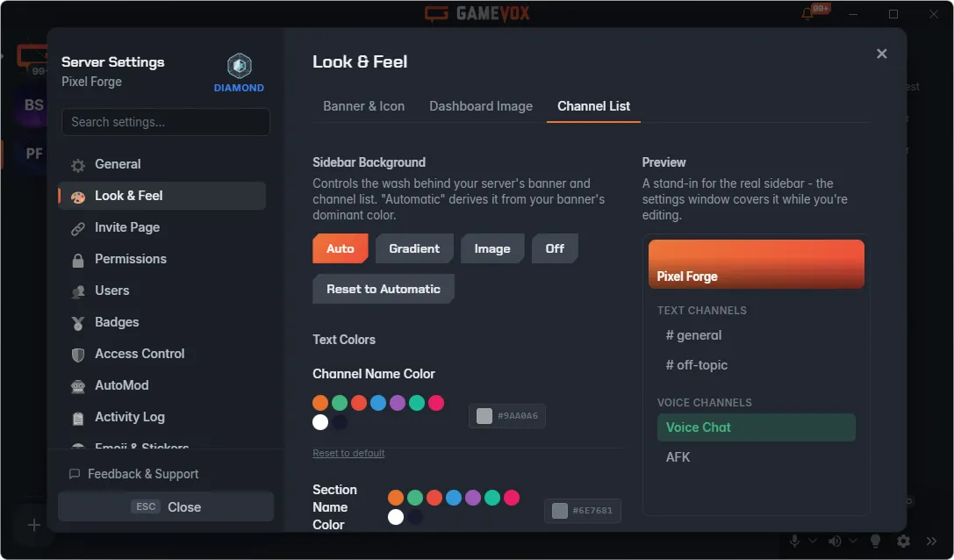Screen dimensions: 954x560
Task: Pick orange Channel Name Color swatch
Action: tap(320, 403)
